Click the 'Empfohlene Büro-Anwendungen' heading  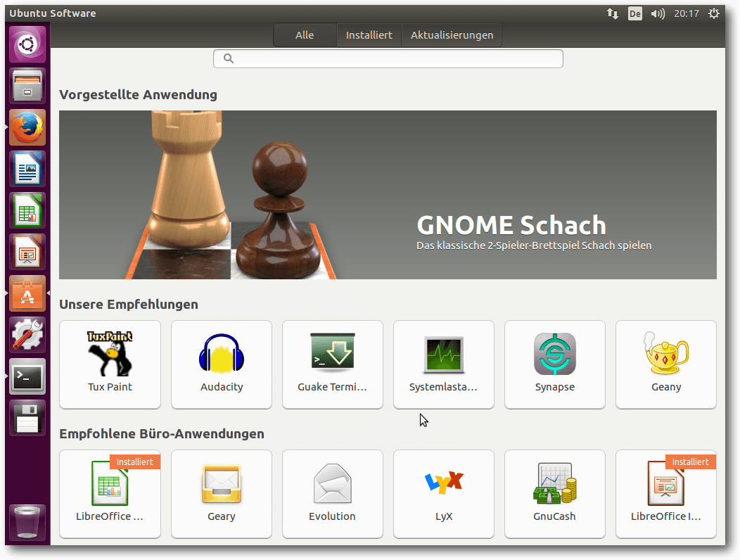tap(162, 434)
